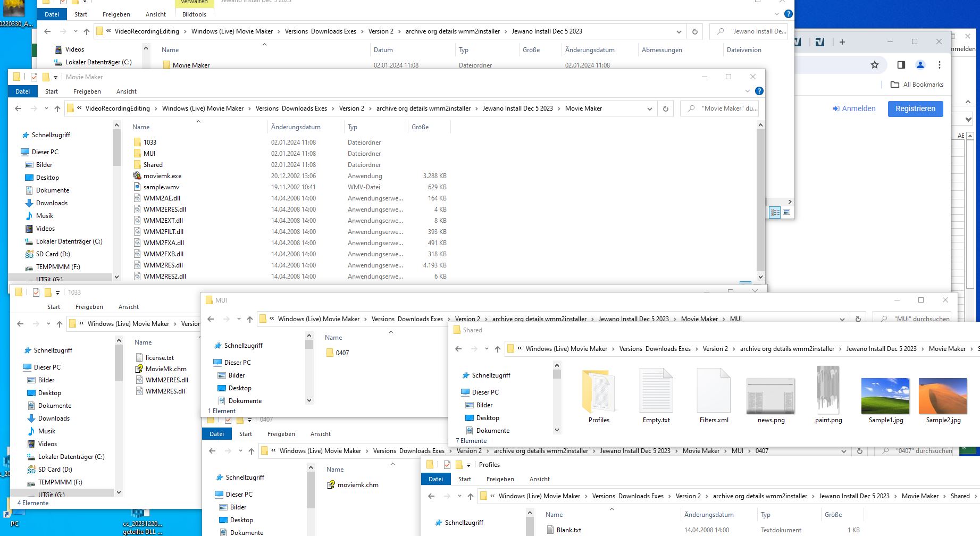
Task: Go up one folder in 1033 window
Action: tap(60, 324)
